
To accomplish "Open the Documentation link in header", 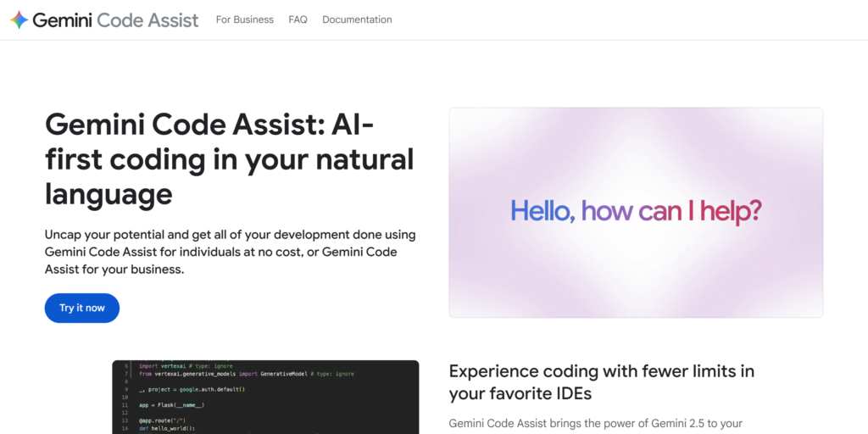I will click(357, 19).
